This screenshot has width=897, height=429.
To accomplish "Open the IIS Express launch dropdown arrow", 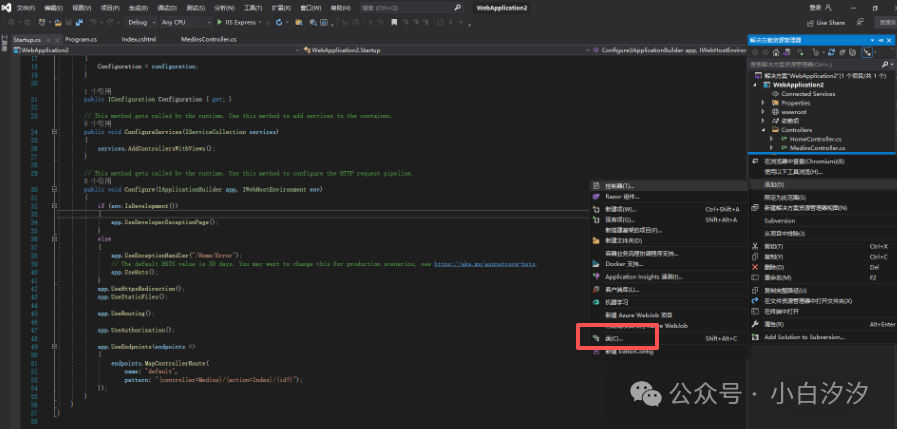I will [x=260, y=22].
